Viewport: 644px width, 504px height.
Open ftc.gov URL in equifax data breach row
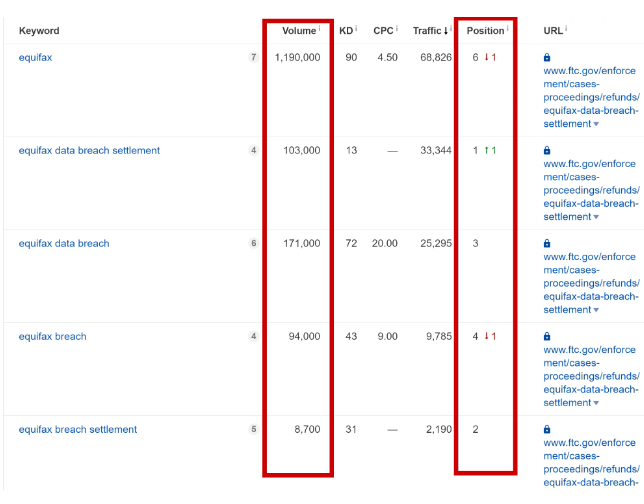[591, 283]
